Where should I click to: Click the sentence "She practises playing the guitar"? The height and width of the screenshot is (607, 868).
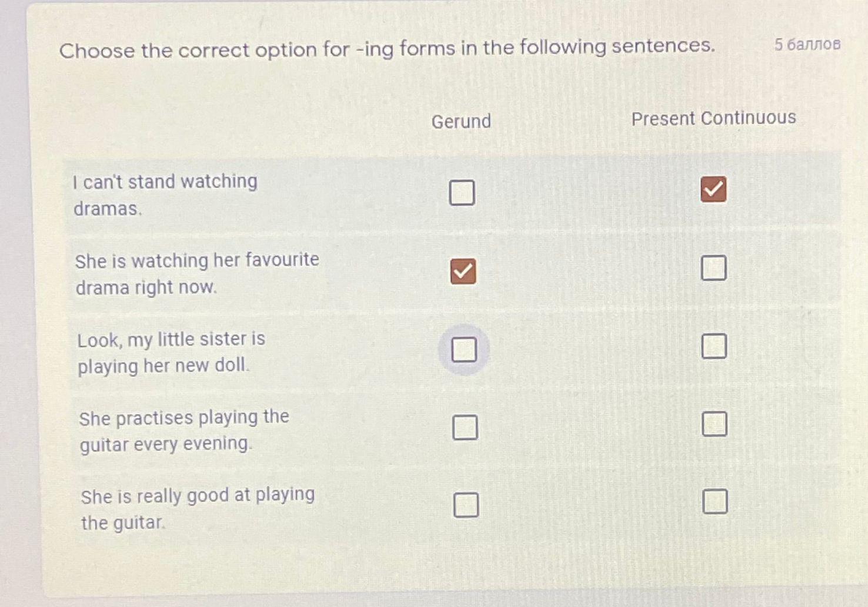point(184,430)
